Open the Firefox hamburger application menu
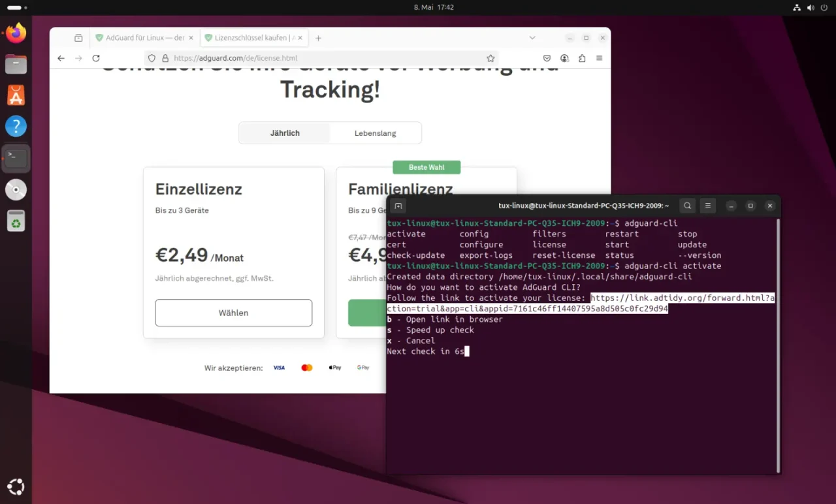 point(599,58)
